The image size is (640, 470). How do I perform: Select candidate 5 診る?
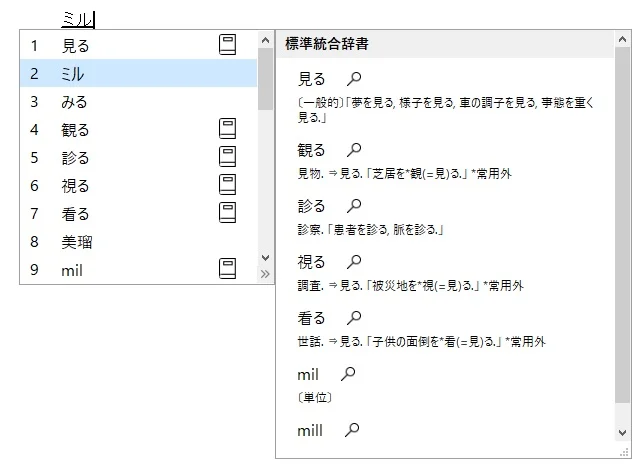(x=139, y=157)
